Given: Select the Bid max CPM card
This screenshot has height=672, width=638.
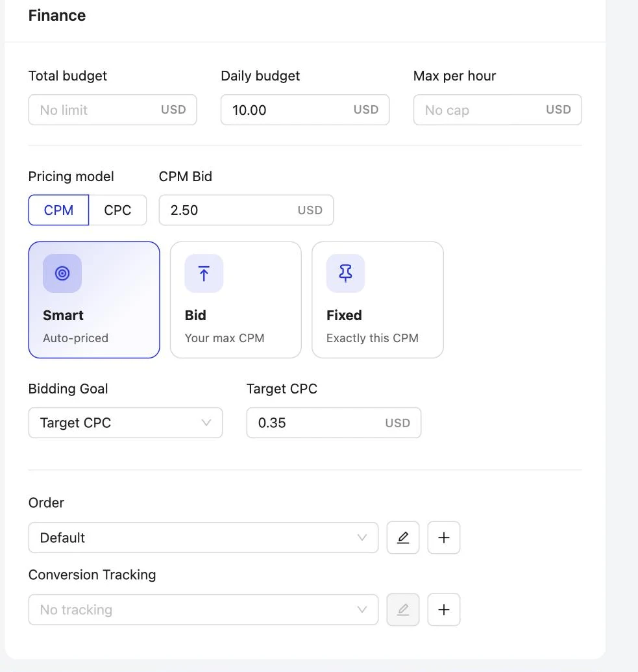Looking at the screenshot, I should [236, 300].
